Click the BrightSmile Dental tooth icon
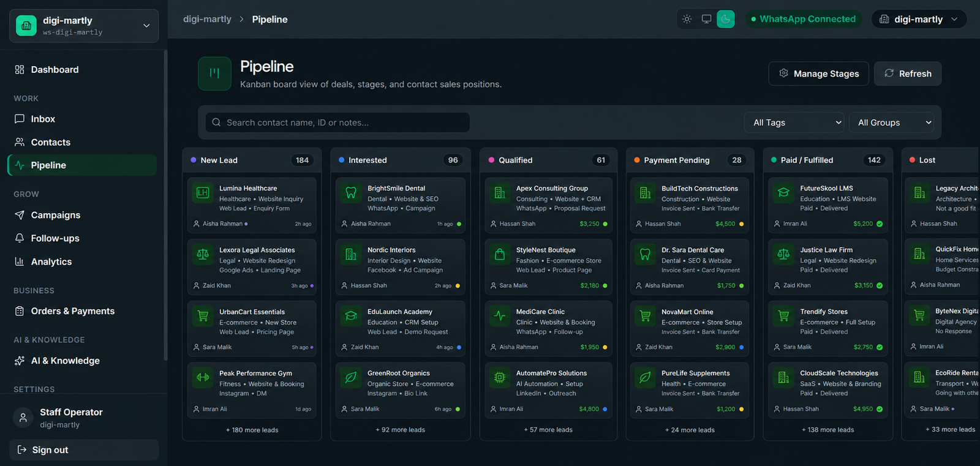This screenshot has width=980, height=466. [351, 193]
